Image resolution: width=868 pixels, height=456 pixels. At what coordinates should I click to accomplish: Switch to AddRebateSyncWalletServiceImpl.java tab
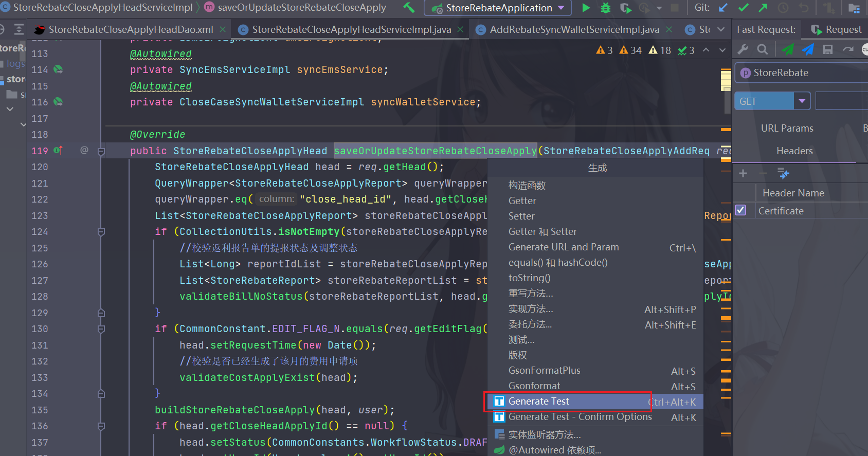(x=574, y=29)
